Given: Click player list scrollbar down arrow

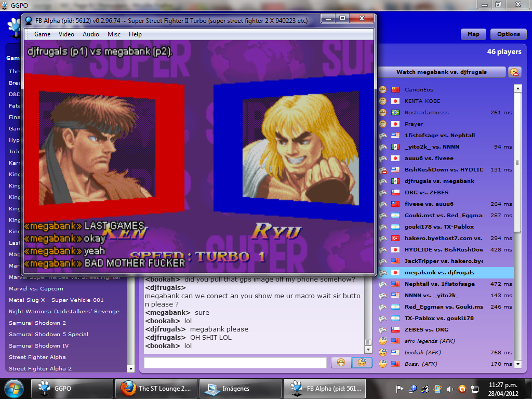Looking at the screenshot, I should [518, 364].
